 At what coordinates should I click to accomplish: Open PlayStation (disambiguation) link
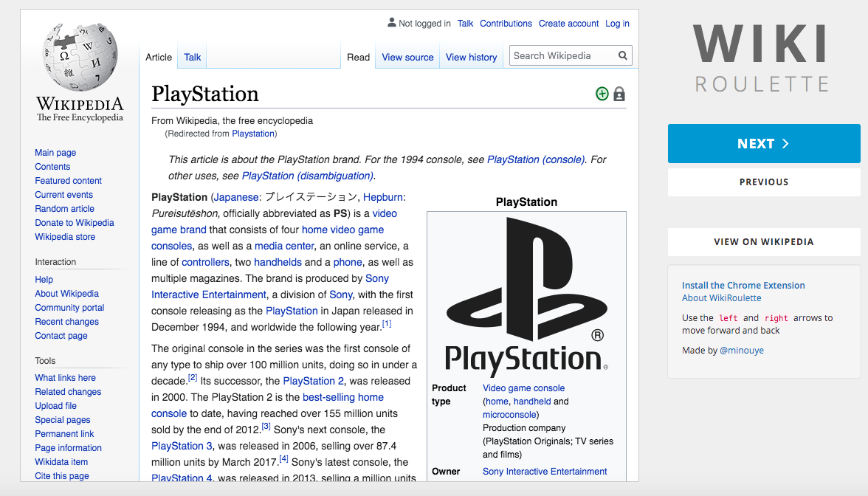(307, 176)
